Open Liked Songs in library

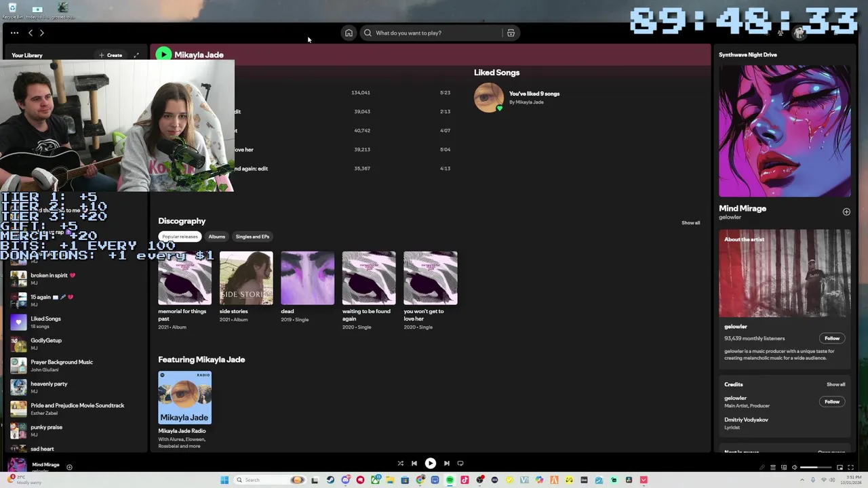[x=75, y=322]
